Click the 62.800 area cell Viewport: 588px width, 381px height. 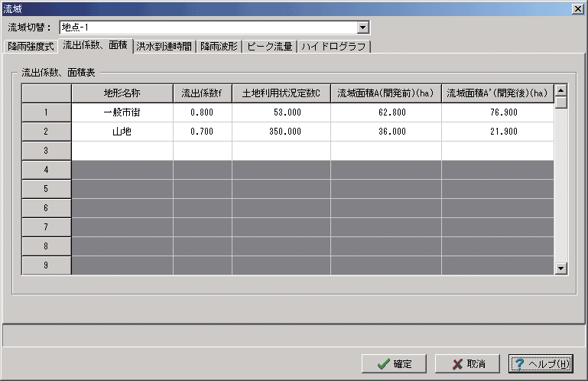pos(386,112)
